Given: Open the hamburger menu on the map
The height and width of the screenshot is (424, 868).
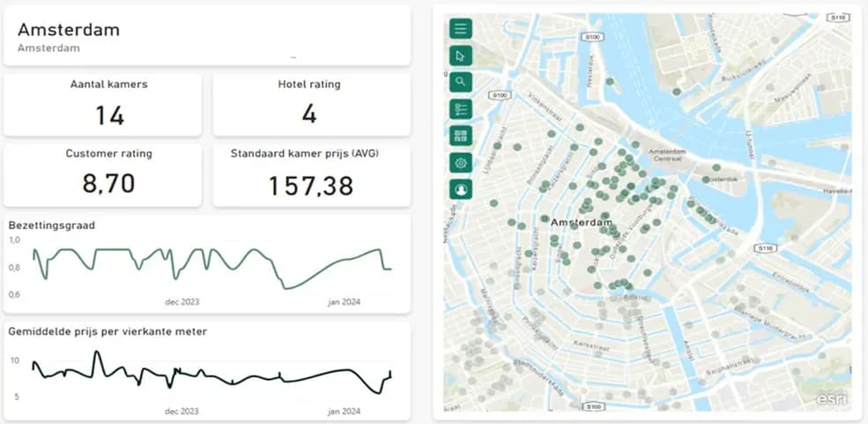Looking at the screenshot, I should [461, 28].
